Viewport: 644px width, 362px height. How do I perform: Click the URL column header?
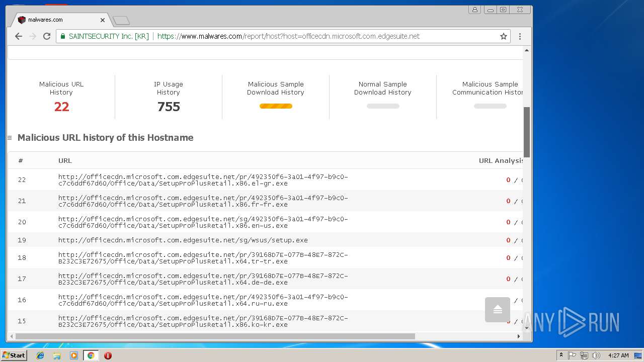point(65,161)
